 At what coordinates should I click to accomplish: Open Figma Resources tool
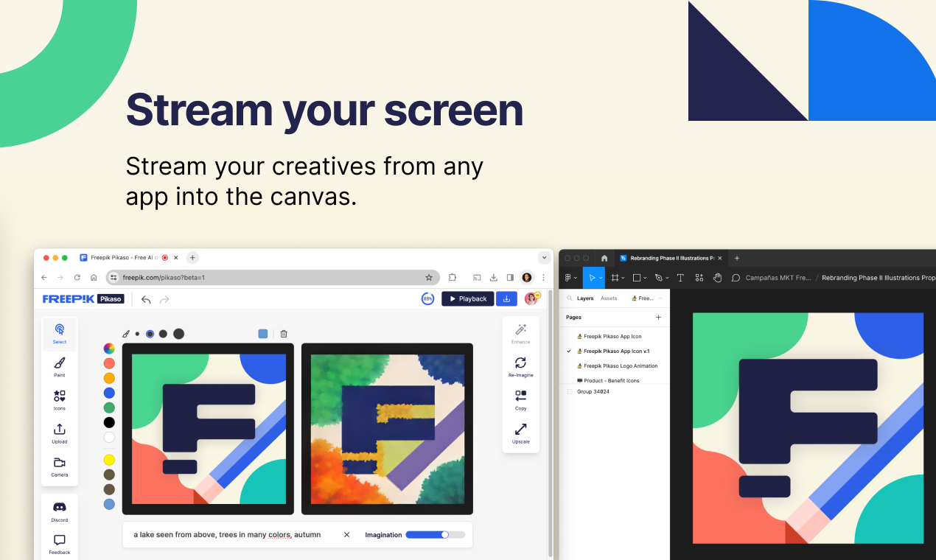699,278
